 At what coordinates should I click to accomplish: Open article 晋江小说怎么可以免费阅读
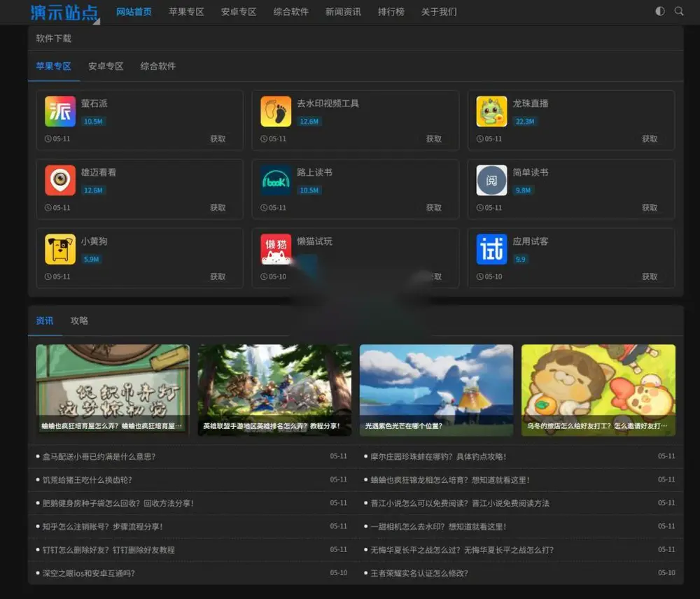coord(460,503)
